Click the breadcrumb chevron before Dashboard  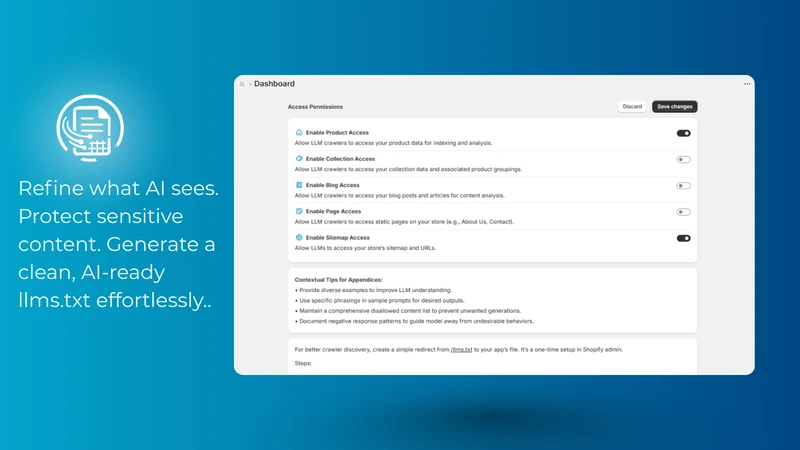pyautogui.click(x=250, y=84)
